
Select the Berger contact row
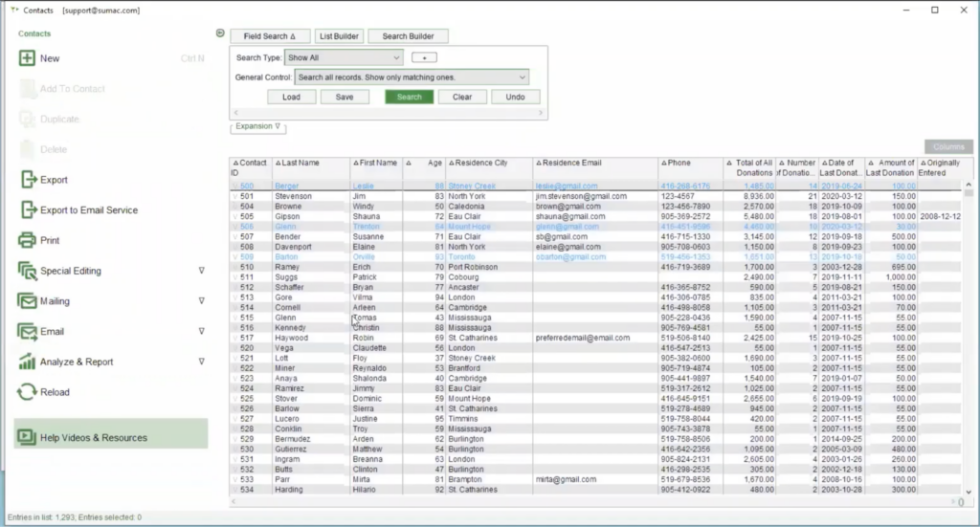tap(596, 187)
